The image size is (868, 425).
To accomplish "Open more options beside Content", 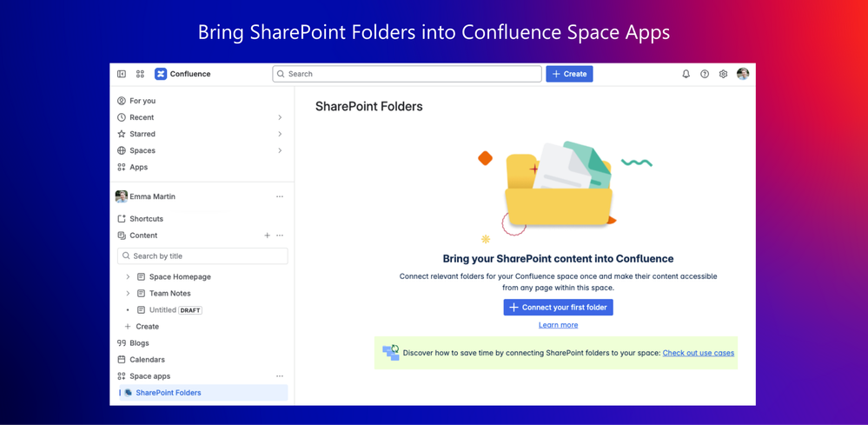I will pos(280,236).
